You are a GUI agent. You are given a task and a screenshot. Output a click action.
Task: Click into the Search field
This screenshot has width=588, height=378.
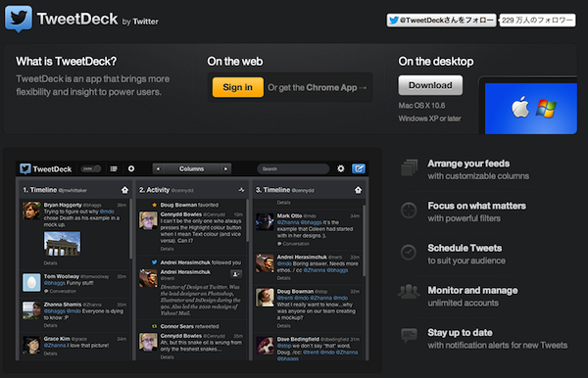(x=293, y=169)
